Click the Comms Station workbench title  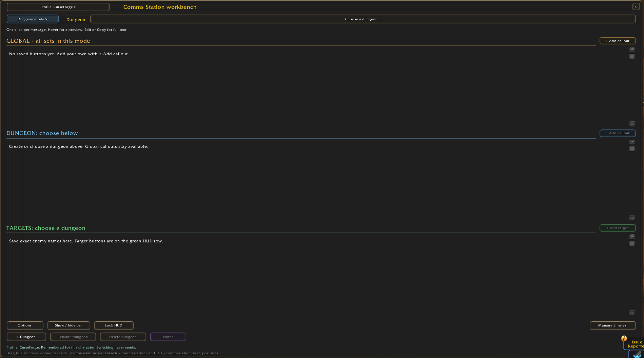160,7
